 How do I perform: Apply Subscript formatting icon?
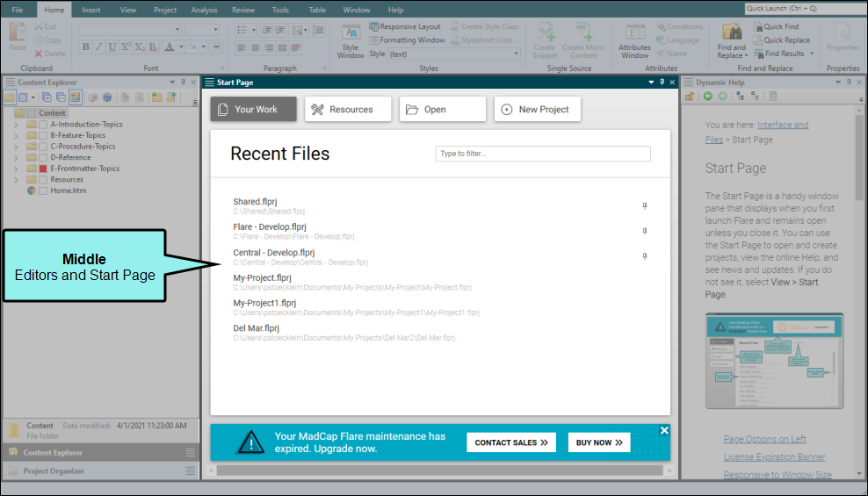click(x=140, y=47)
